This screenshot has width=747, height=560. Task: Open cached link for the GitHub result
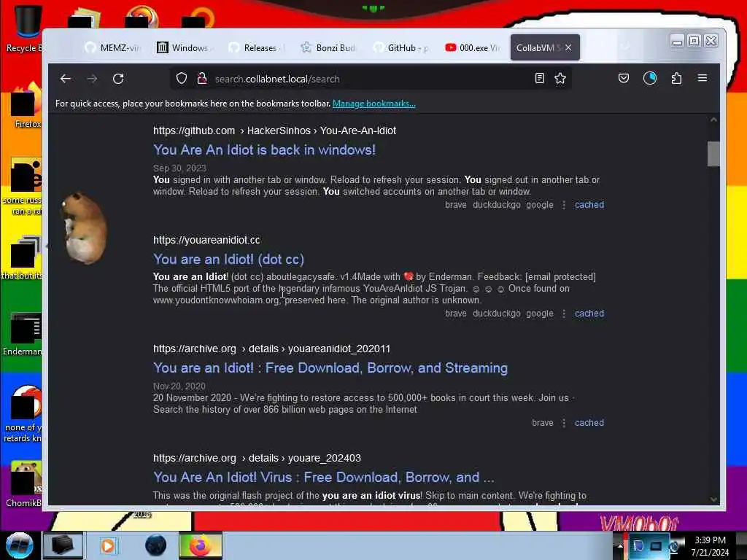pyautogui.click(x=589, y=205)
